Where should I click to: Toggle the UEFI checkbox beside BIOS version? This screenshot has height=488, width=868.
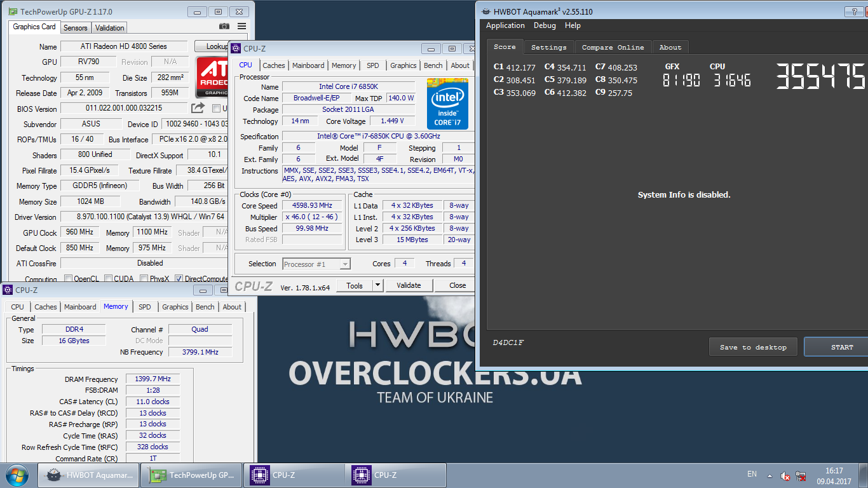(216, 109)
